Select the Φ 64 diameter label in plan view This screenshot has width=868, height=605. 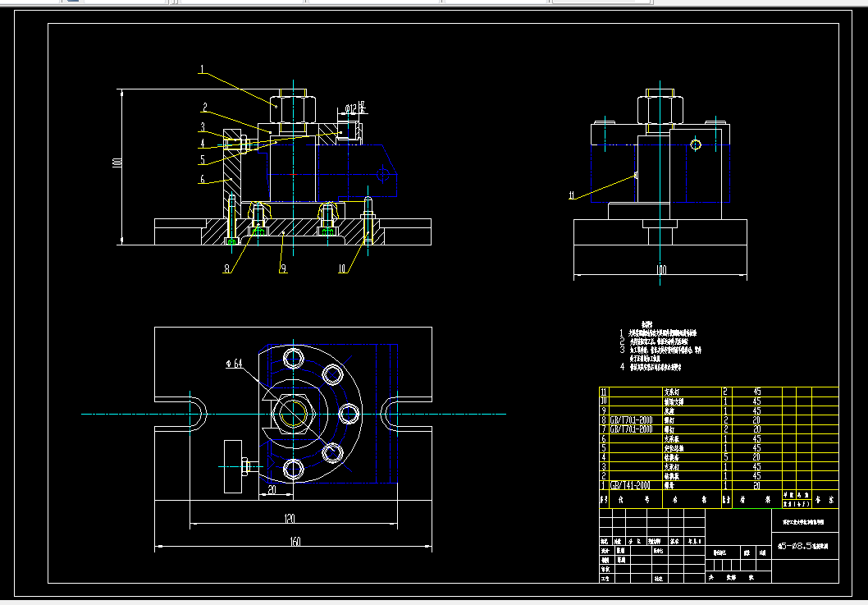234,364
